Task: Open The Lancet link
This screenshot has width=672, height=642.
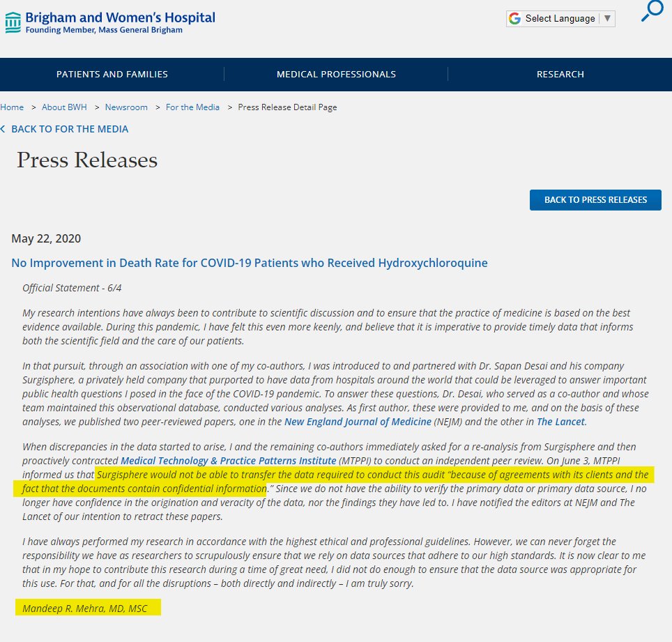Action: [561, 422]
